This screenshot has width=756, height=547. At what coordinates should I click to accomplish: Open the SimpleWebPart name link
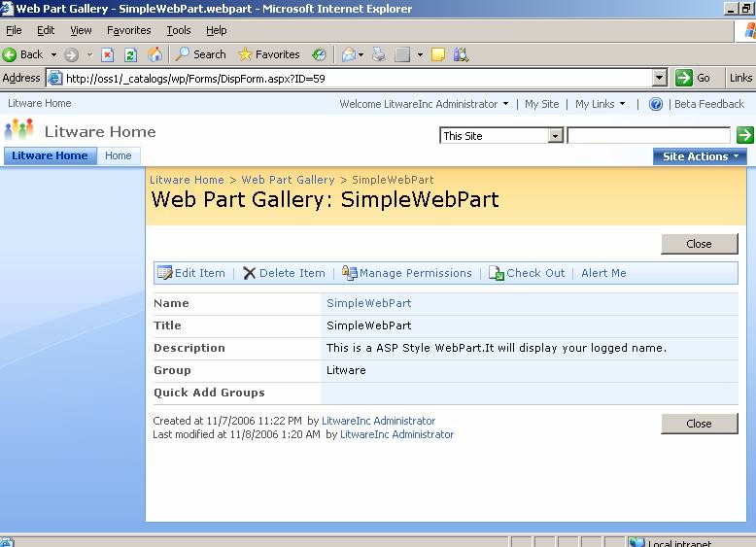369,303
